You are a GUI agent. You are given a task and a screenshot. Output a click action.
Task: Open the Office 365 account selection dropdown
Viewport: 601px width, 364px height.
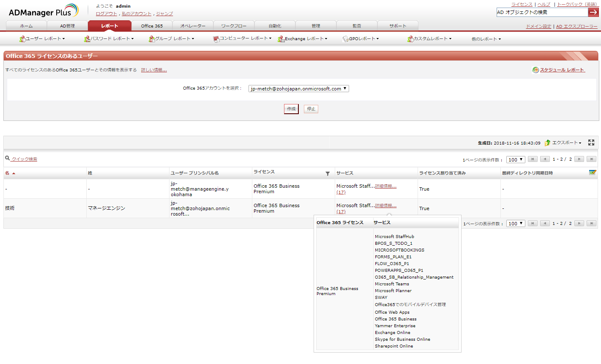(298, 89)
